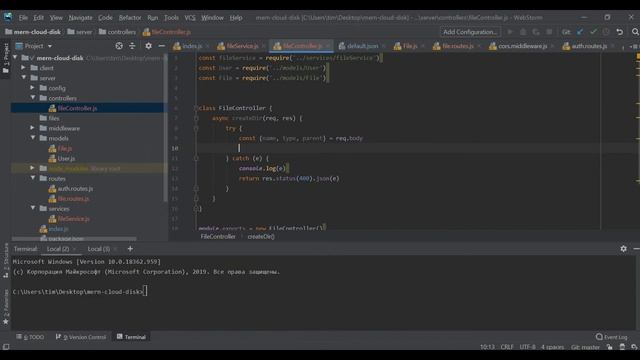Screen dimensions: 640x360
Task: Click the Git update project arrow icon
Action: click(580, 32)
